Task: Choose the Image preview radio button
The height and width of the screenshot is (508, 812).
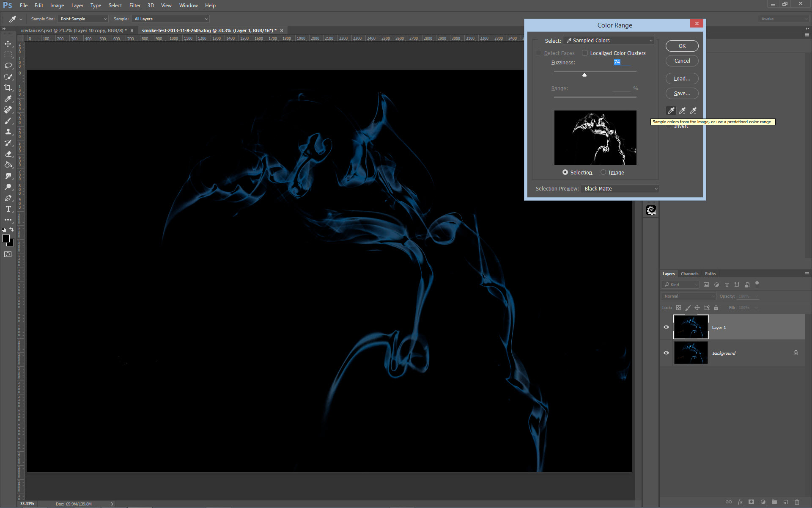Action: pos(603,172)
